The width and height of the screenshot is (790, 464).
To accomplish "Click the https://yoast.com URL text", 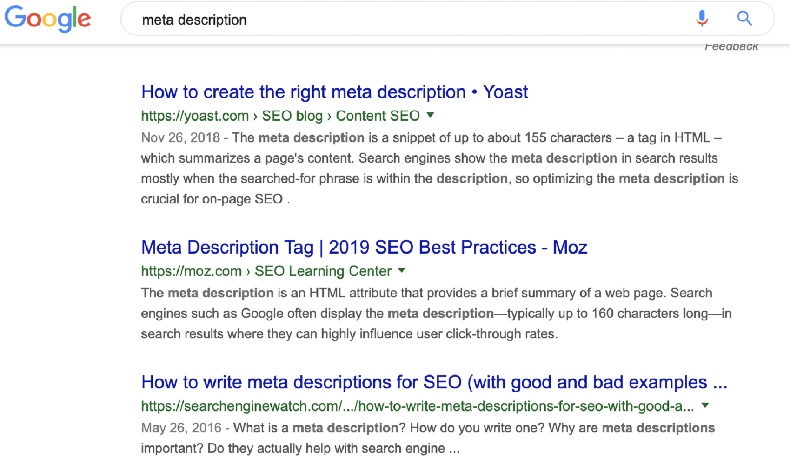I will (195, 116).
